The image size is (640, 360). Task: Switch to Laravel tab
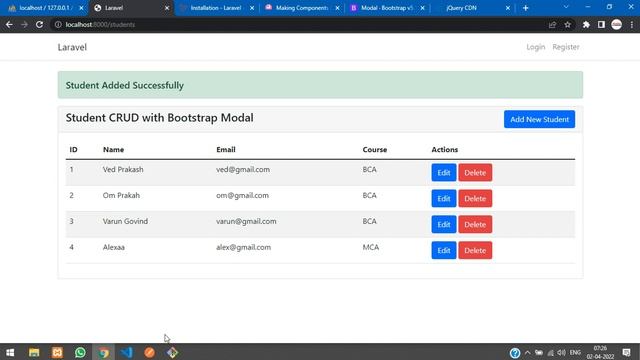click(130, 8)
